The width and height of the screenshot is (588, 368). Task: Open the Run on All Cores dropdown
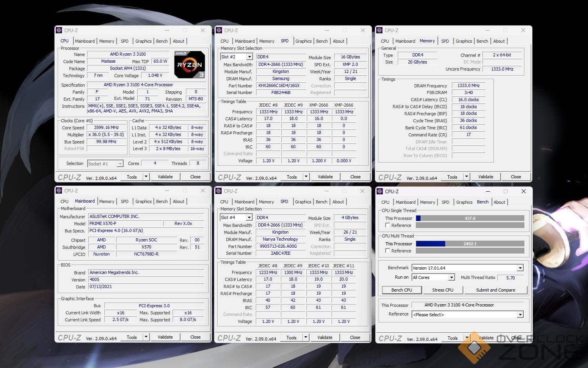coord(451,277)
